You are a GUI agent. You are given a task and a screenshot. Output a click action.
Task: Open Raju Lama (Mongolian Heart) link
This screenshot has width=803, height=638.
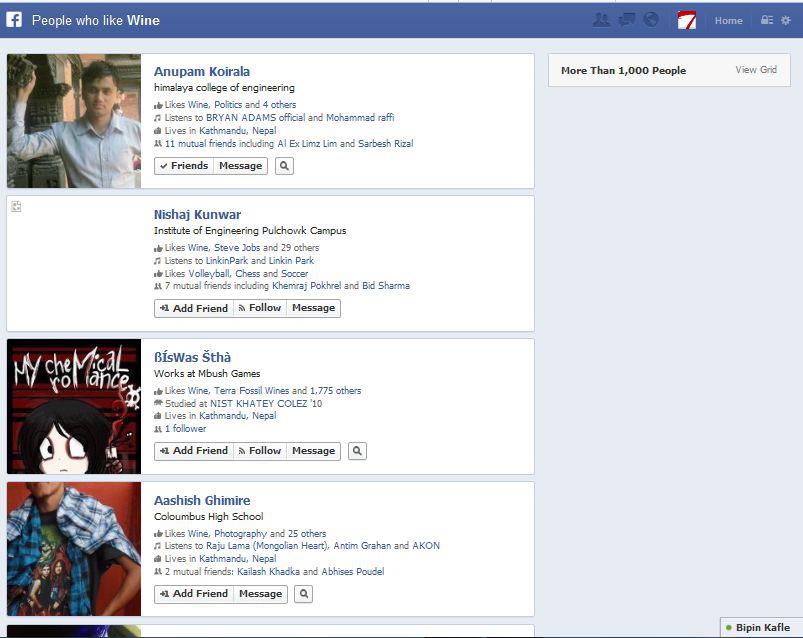tap(267, 546)
